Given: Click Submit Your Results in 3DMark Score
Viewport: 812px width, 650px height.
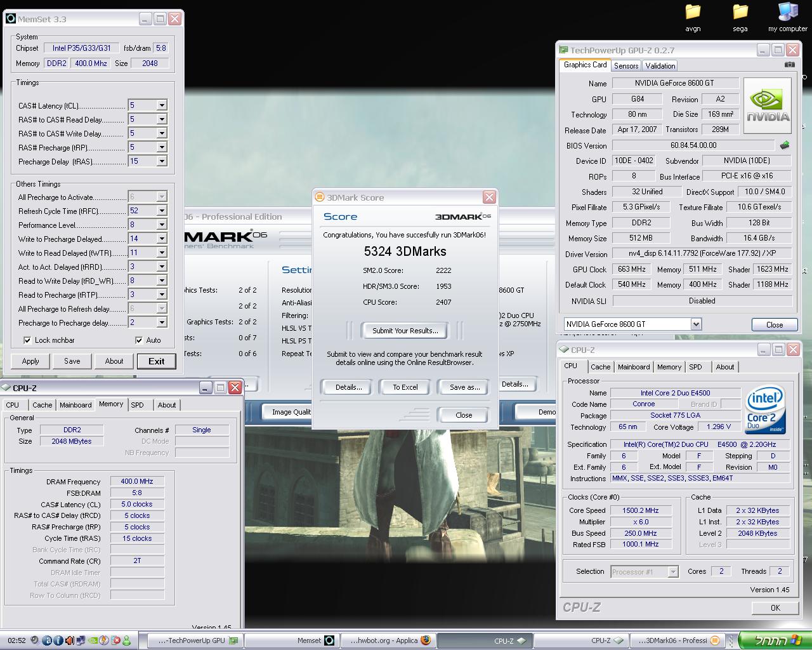Looking at the screenshot, I should pyautogui.click(x=405, y=331).
